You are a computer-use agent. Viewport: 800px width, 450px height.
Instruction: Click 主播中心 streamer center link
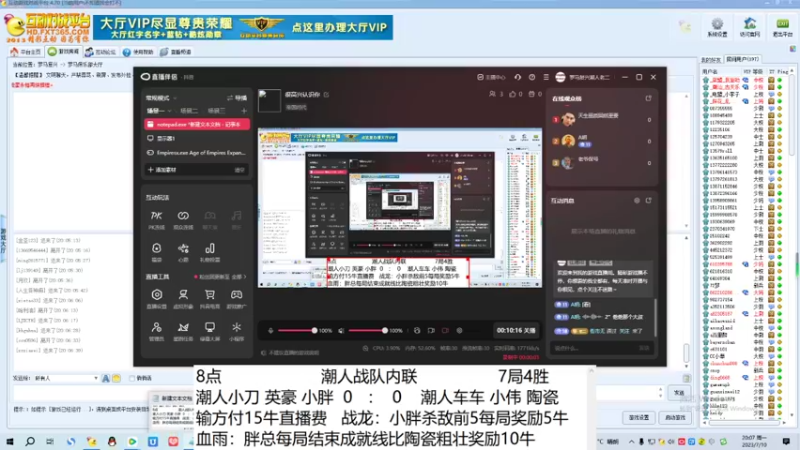pos(491,77)
